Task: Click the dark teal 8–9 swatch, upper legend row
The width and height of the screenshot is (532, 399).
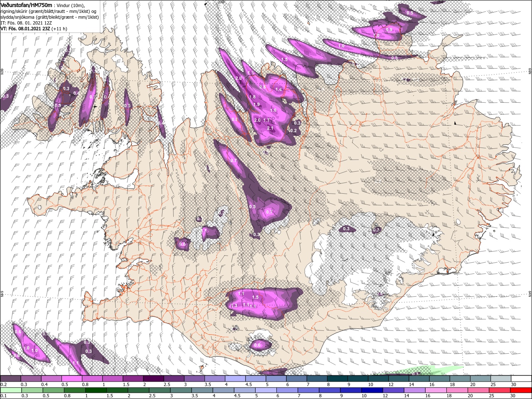Action: (337, 379)
